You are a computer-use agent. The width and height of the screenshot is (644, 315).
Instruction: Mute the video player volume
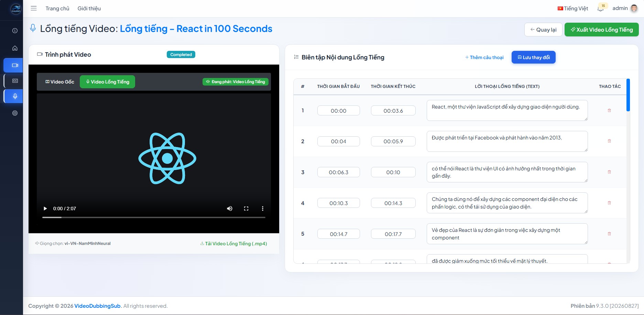[230, 209]
